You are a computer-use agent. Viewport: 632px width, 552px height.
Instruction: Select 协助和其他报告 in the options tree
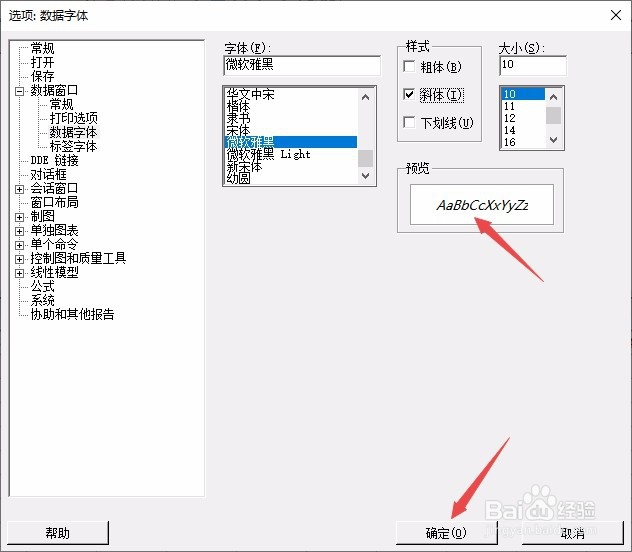pyautogui.click(x=73, y=314)
